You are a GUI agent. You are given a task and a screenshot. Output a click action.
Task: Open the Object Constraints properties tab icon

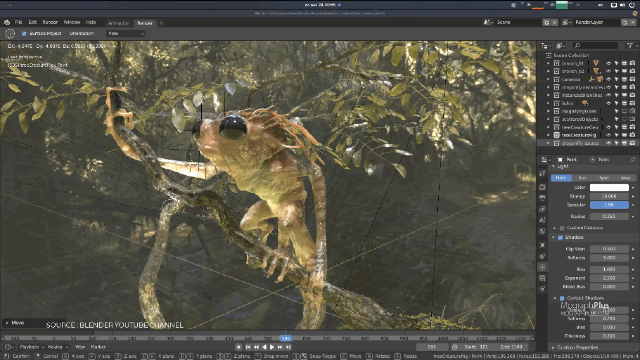click(x=542, y=256)
